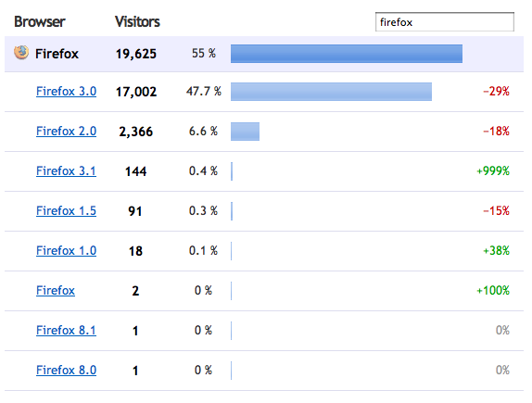Click the firefox search filter field
Image resolution: width=532 pixels, height=403 pixels.
(x=445, y=22)
